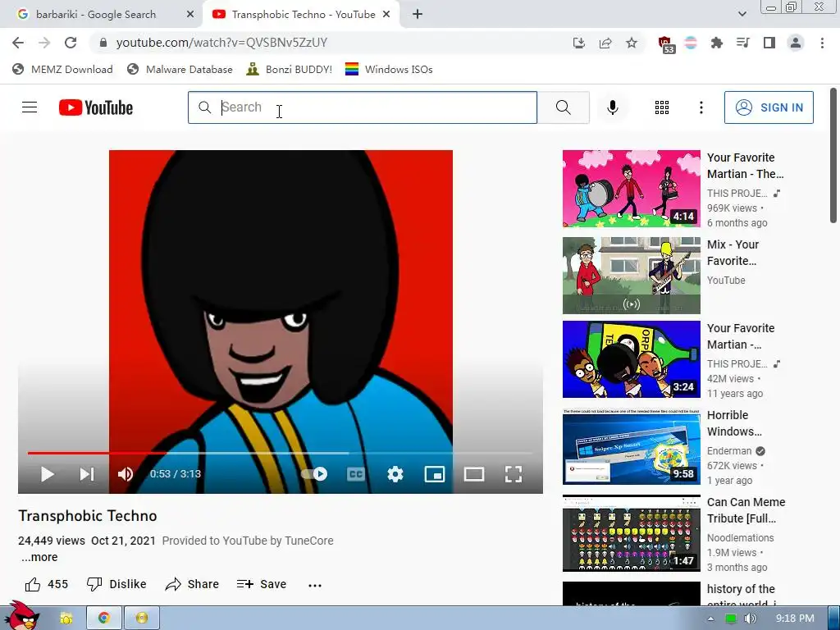Save video to a playlist

click(x=262, y=584)
